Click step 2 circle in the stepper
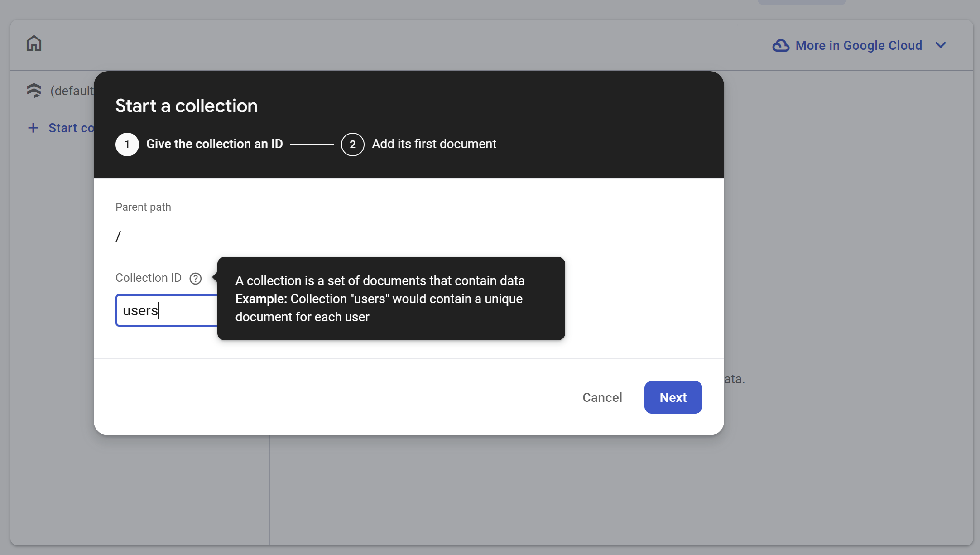This screenshot has height=555, width=980. point(353,145)
